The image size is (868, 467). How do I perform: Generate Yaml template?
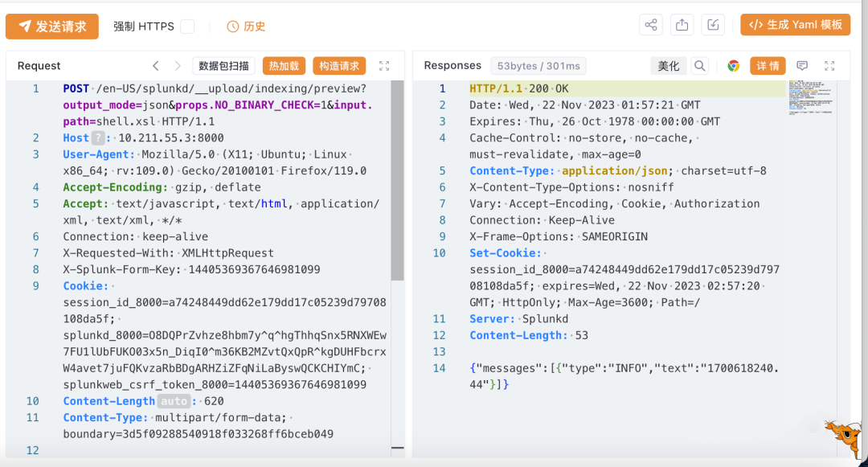click(x=796, y=25)
